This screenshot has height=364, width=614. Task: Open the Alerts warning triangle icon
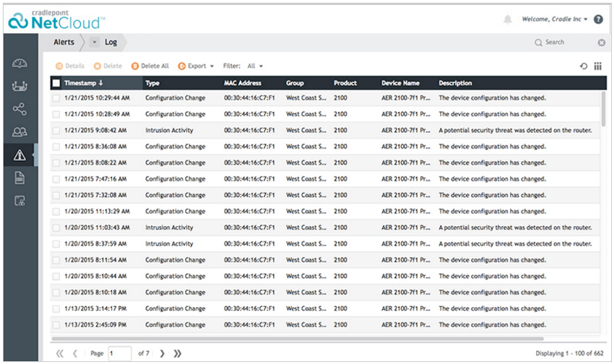20,155
